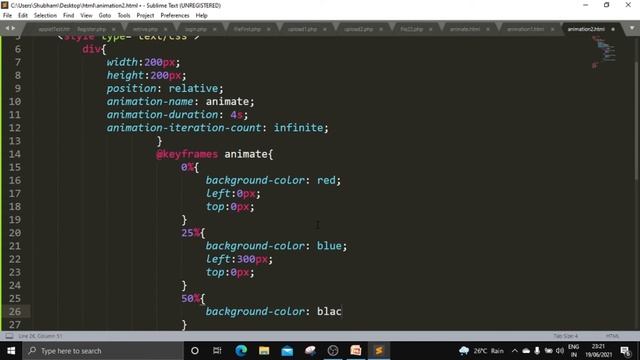Screen dimensions: 640x360
Task: Click the vertical editor scrollbar
Action: pyautogui.click(x=636, y=120)
